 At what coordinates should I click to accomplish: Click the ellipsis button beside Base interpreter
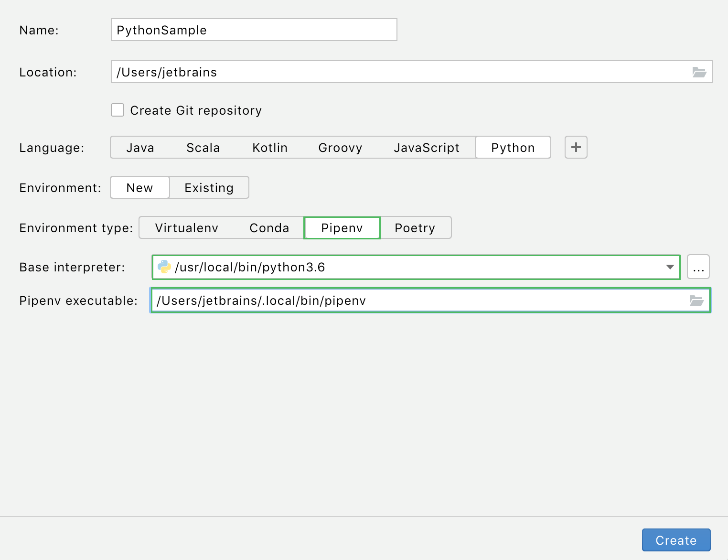click(698, 267)
